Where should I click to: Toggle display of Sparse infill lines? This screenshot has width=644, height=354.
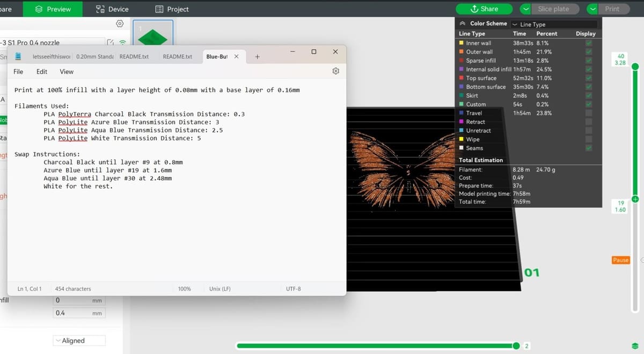pyautogui.click(x=590, y=61)
